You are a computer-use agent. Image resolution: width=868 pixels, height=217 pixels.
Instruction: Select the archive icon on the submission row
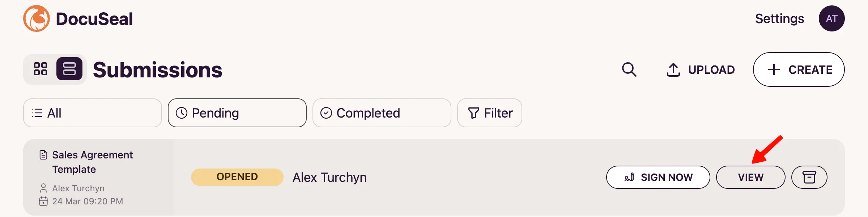pyautogui.click(x=809, y=177)
